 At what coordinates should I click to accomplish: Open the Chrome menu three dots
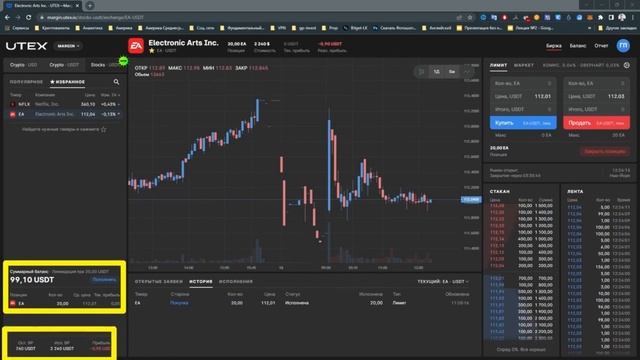pos(633,18)
